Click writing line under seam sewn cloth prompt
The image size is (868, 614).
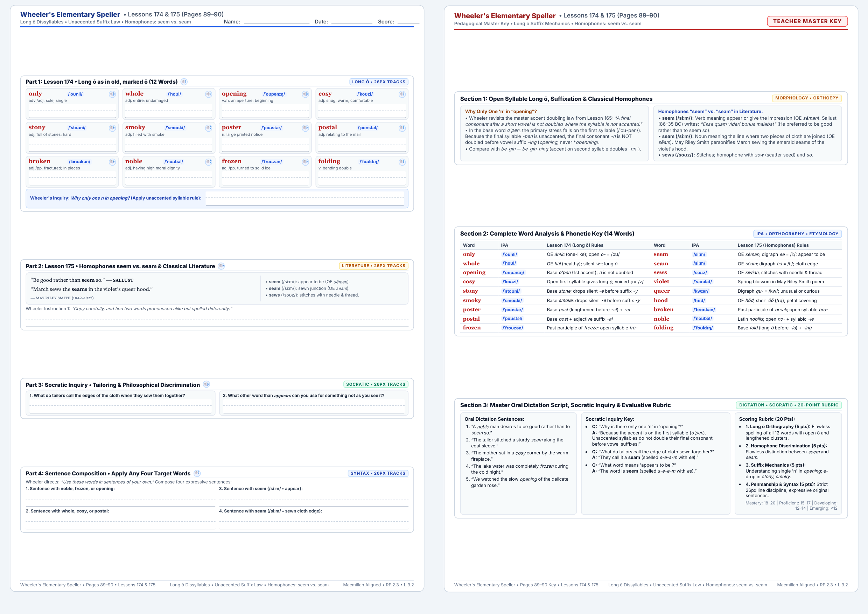314,522
